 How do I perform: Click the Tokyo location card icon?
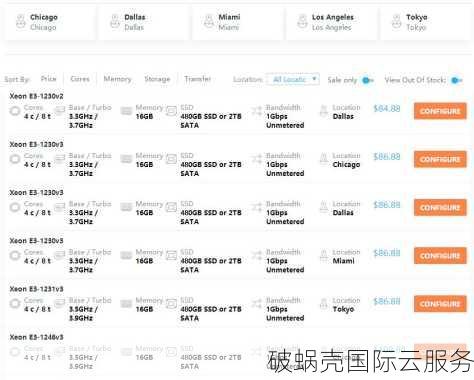point(397,21)
